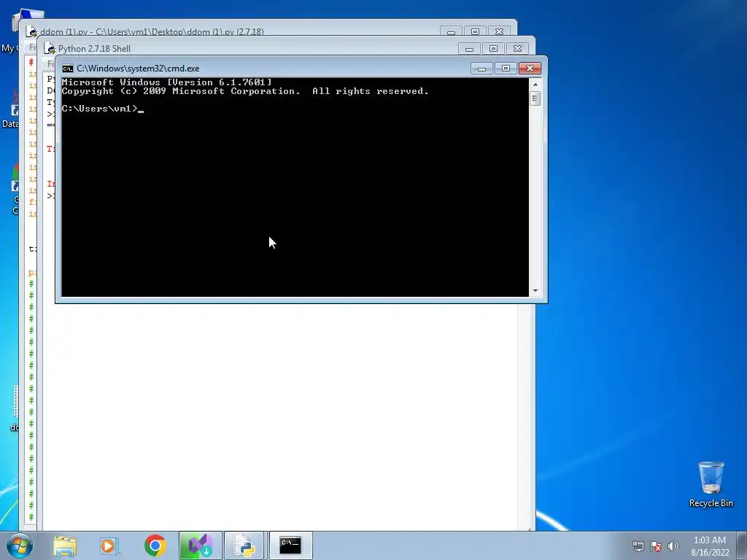
Task: Click the cmd scrollbar down arrow
Action: (535, 290)
